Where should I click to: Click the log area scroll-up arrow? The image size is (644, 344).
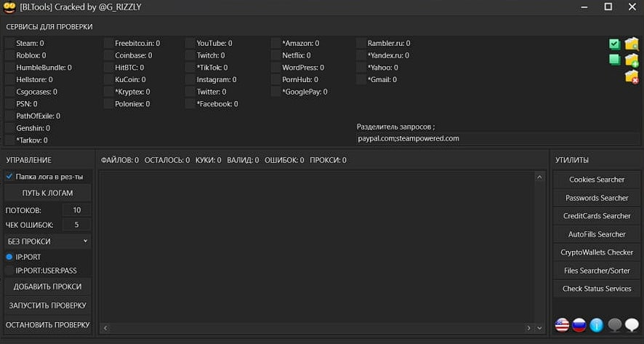[x=539, y=177]
